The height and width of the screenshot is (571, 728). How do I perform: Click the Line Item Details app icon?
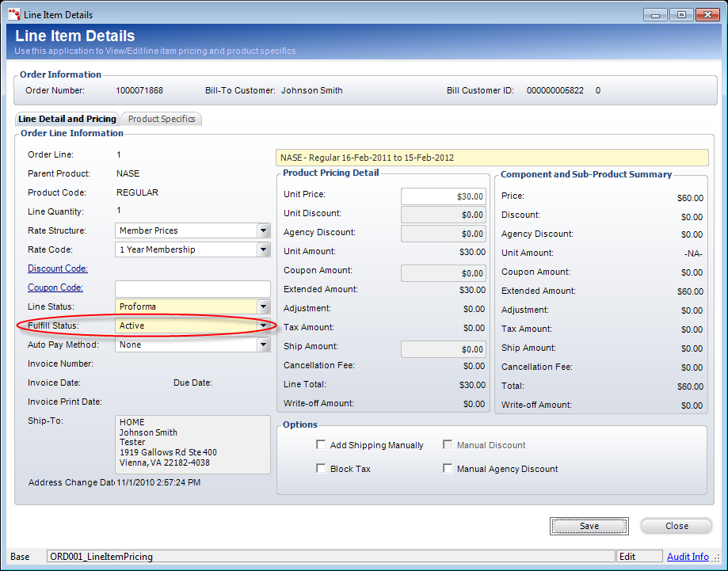click(x=14, y=14)
